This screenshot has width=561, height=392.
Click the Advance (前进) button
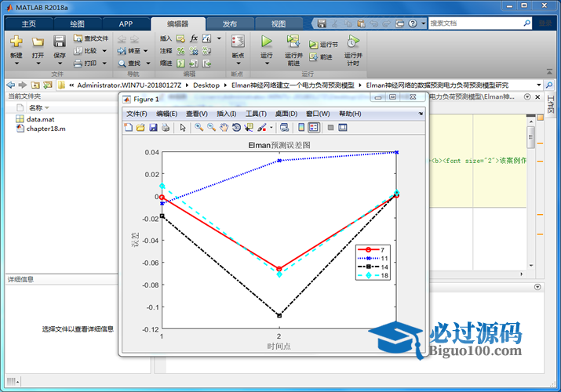coord(321,56)
